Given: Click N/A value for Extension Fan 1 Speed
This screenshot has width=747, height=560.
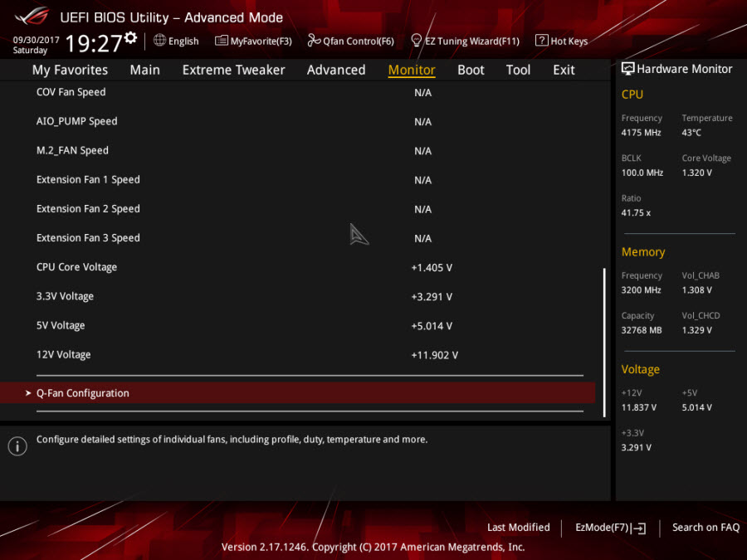Looking at the screenshot, I should pyautogui.click(x=423, y=180).
